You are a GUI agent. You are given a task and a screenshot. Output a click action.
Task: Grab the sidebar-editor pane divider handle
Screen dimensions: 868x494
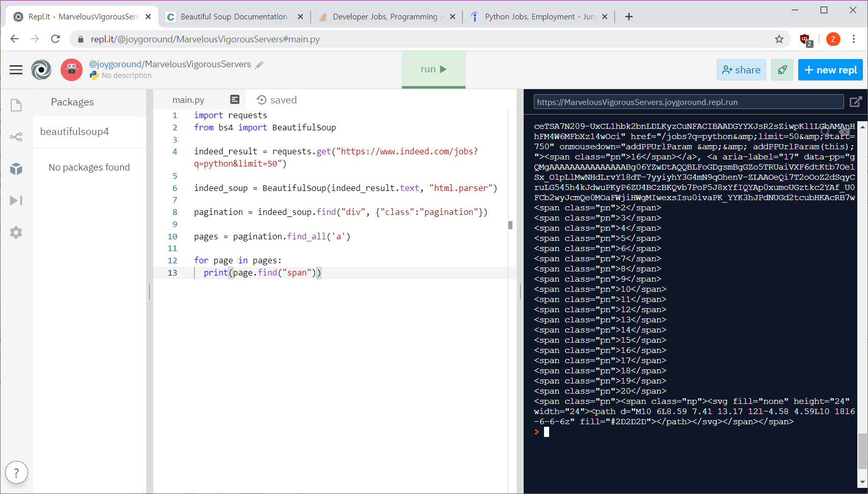[x=150, y=291]
